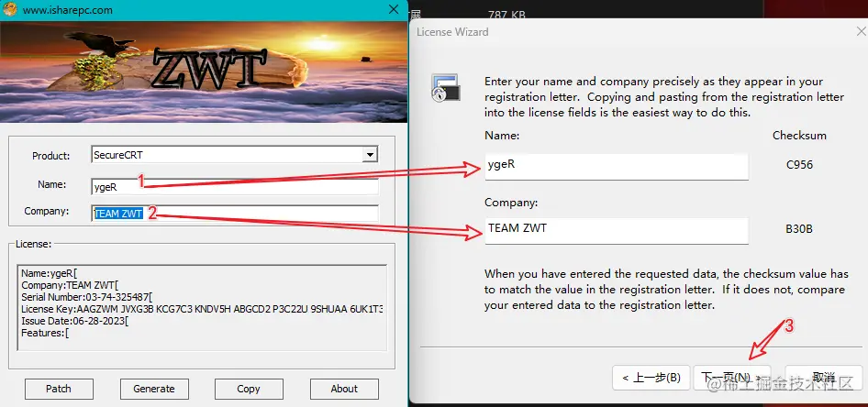Click the www.isharepc.com window title

(68, 10)
